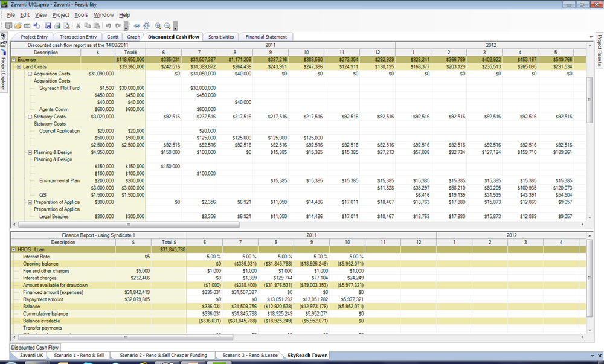Open the Project Results side panel
The height and width of the screenshot is (364, 604).
(599, 51)
